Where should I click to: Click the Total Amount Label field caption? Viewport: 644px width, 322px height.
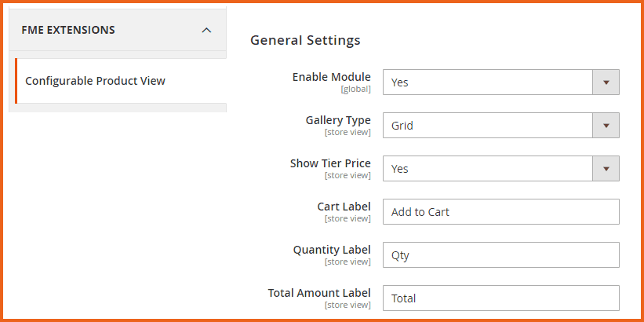[319, 293]
